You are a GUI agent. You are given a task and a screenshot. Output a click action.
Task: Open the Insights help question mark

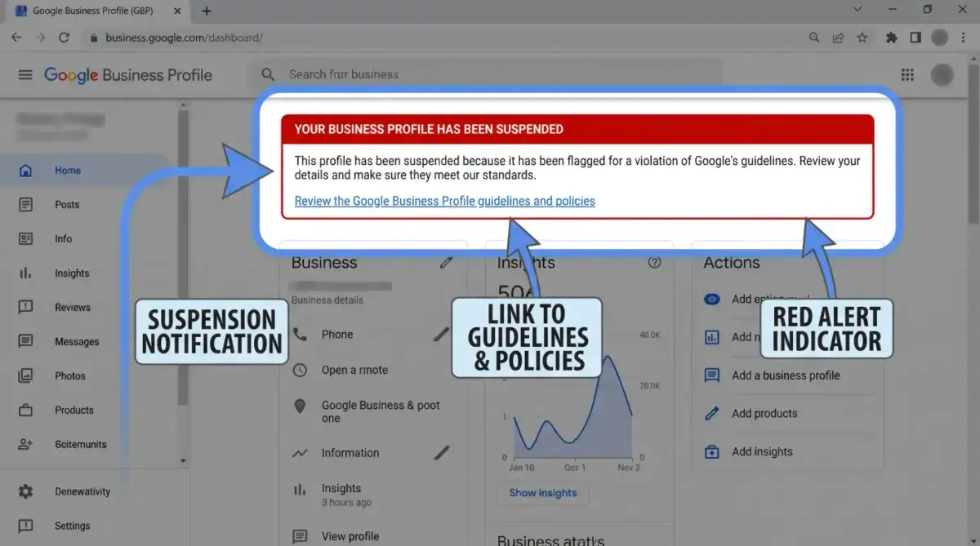(x=654, y=263)
